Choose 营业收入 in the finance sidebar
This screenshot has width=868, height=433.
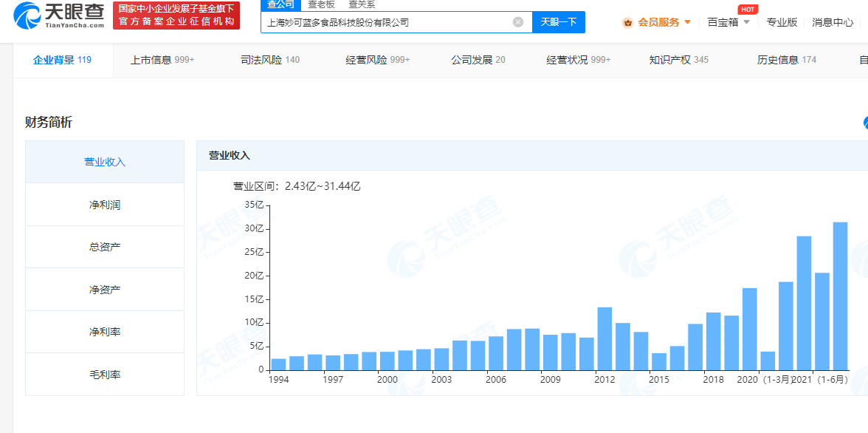coord(105,162)
